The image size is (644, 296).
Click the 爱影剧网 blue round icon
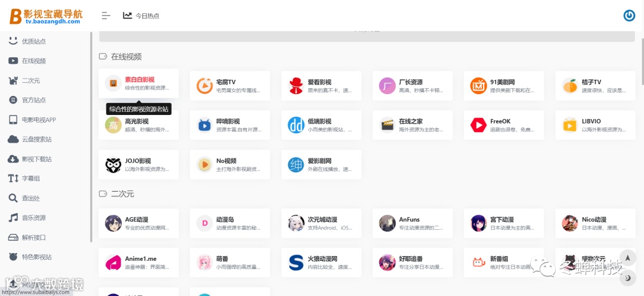click(296, 165)
